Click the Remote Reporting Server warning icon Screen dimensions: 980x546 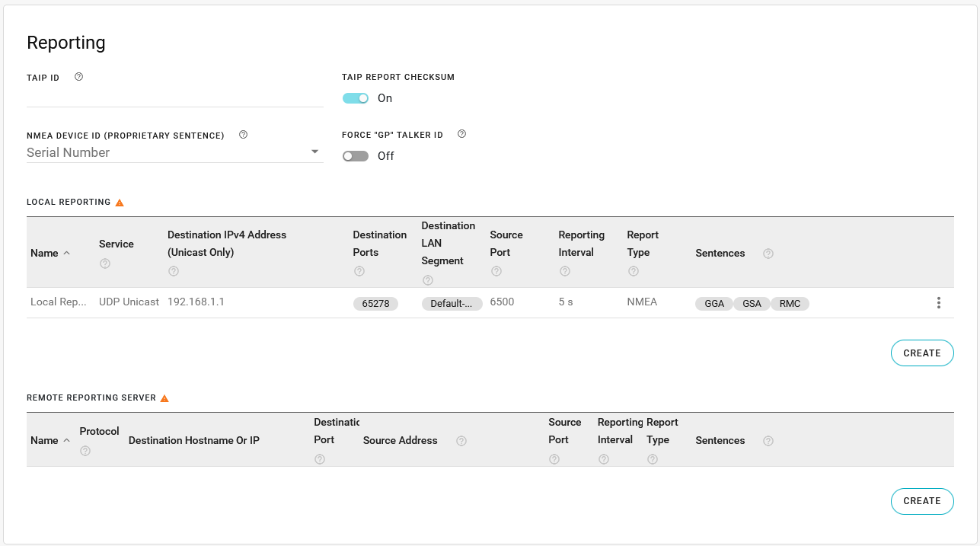click(x=164, y=398)
